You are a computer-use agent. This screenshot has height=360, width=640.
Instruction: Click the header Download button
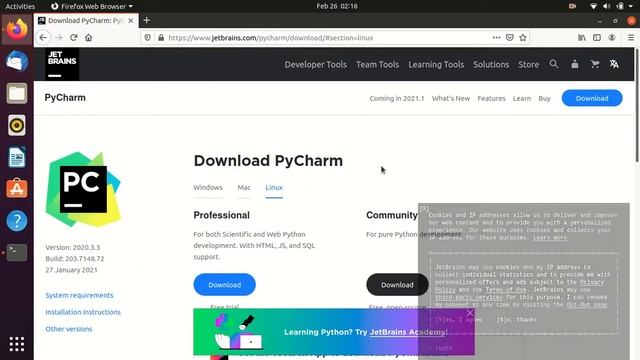point(592,98)
